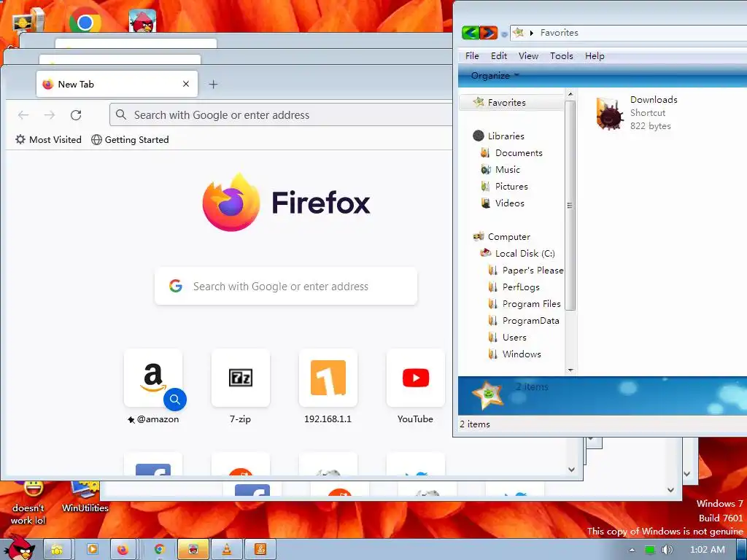Viewport: 747px width, 560px height.
Task: Open Angry Birds desktop icon at top
Action: pos(142,21)
